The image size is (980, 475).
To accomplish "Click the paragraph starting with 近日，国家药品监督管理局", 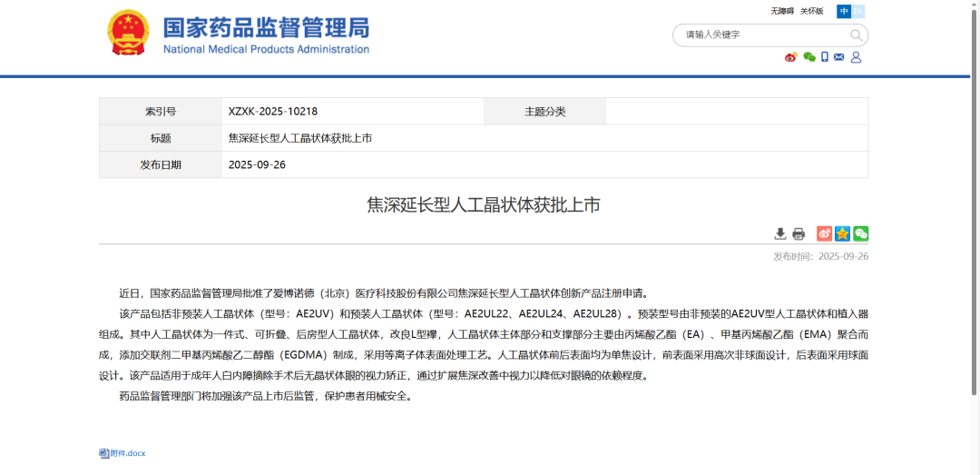I will coord(387,292).
